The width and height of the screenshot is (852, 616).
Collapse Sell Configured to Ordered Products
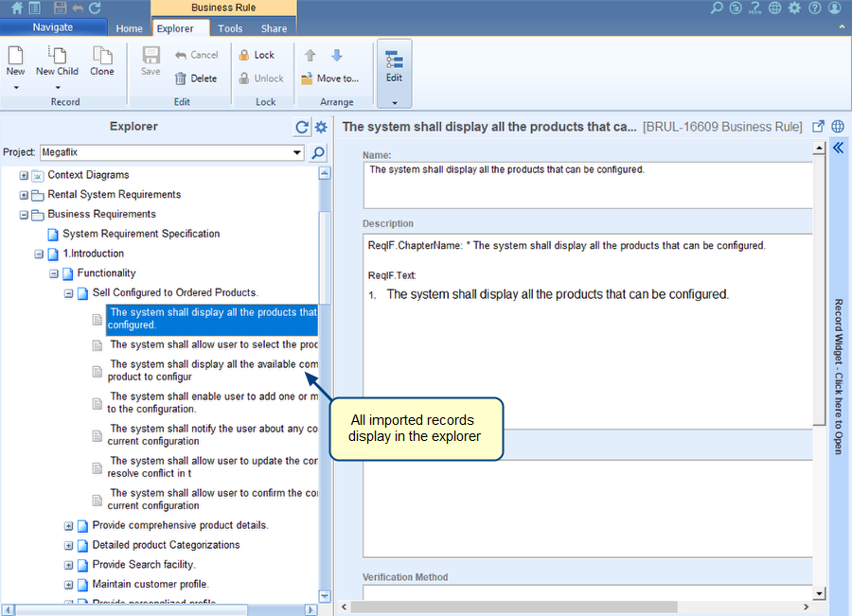click(x=68, y=294)
